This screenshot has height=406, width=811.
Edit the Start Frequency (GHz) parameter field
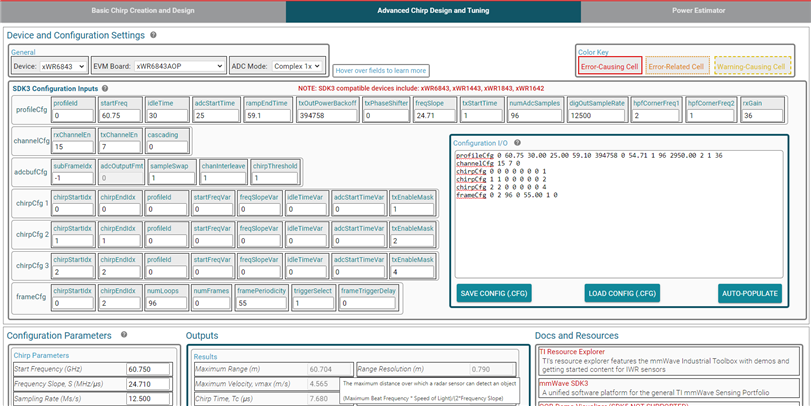click(x=148, y=369)
